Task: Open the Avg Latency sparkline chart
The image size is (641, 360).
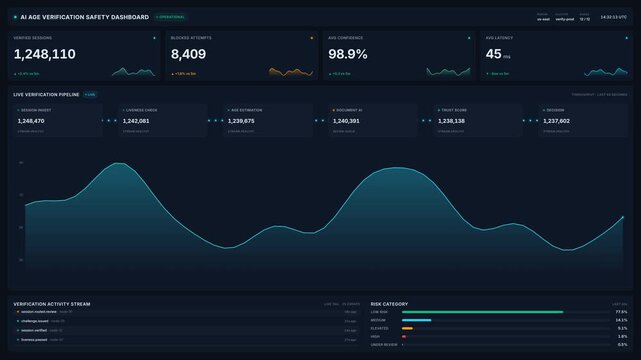Action: 606,72
